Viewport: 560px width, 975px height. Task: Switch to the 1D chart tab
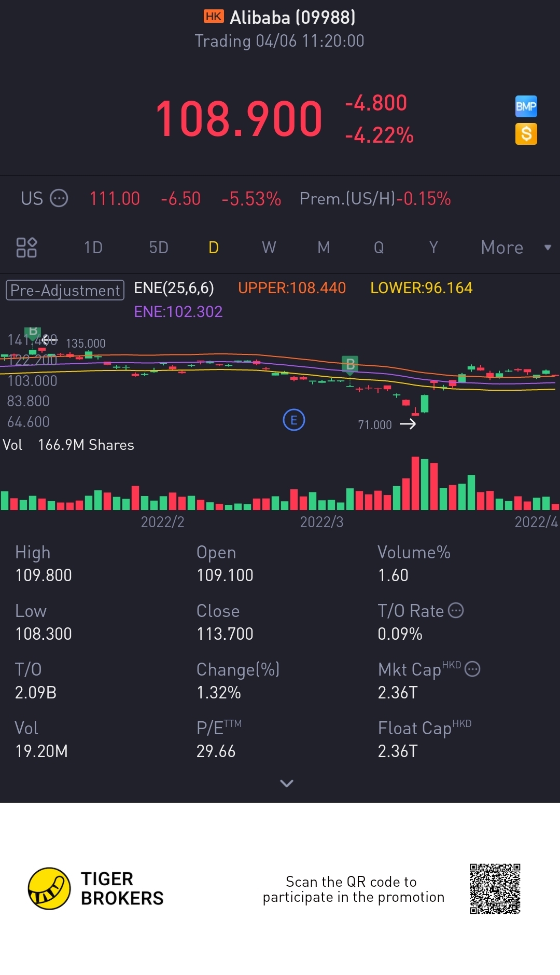(93, 248)
